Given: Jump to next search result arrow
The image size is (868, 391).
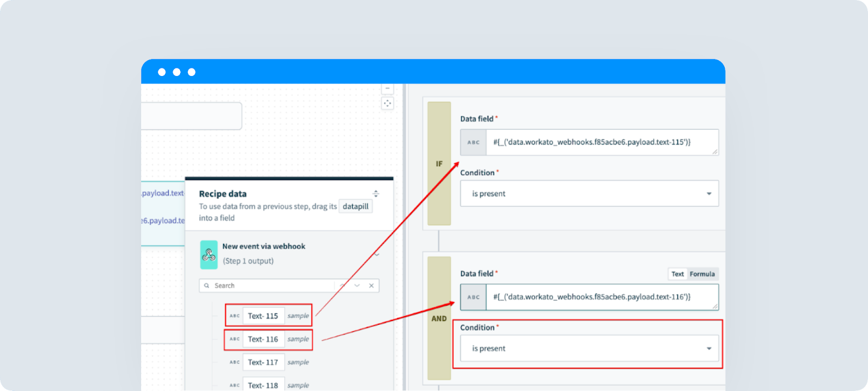Looking at the screenshot, I should point(357,286).
